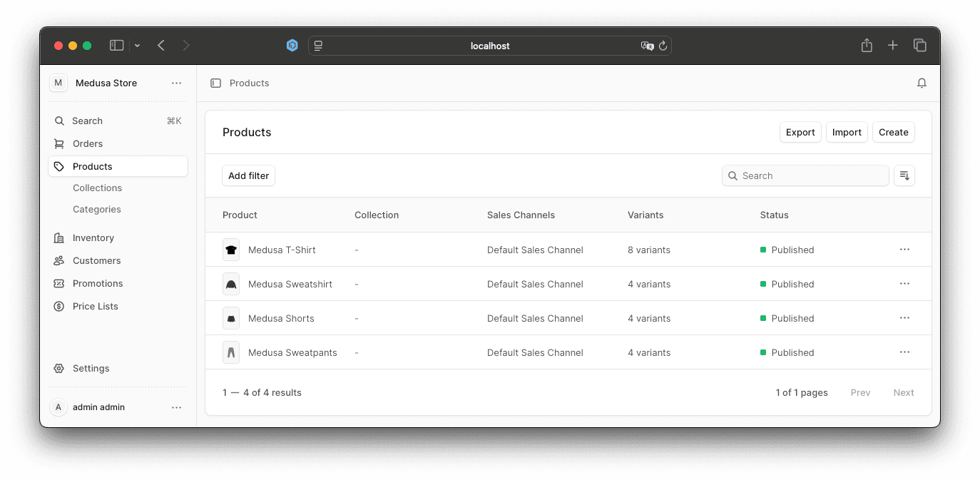Open the admin user ellipsis menu
This screenshot has height=480, width=980.
(176, 407)
